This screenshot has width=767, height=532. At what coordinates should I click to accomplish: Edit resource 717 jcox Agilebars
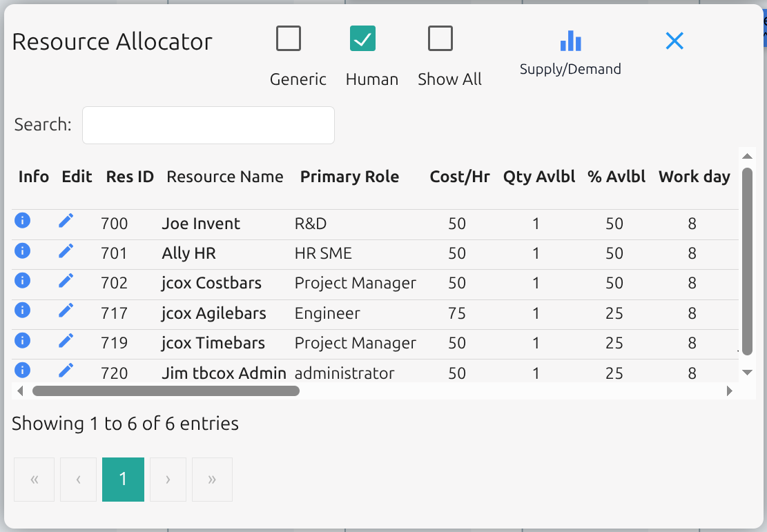pos(66,310)
